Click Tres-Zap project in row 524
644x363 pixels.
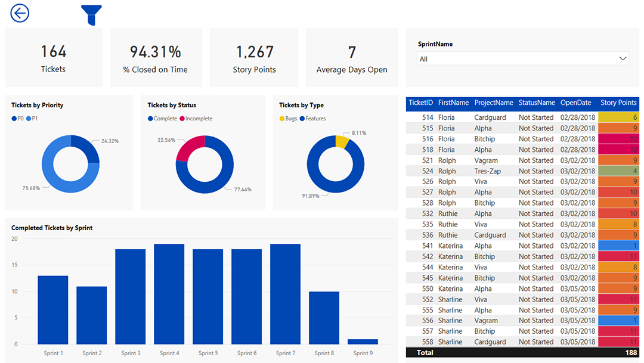[488, 171]
